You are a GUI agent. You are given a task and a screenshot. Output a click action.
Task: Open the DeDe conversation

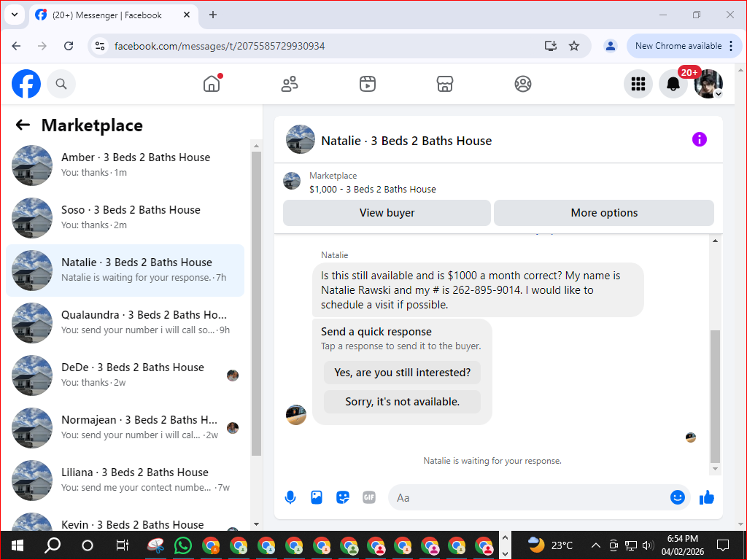[125, 376]
